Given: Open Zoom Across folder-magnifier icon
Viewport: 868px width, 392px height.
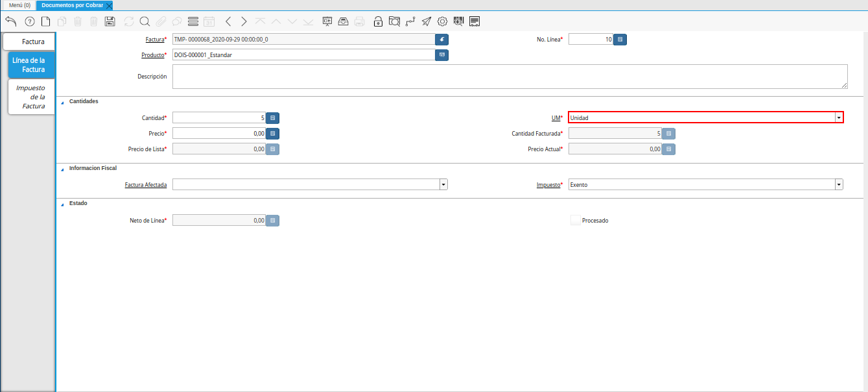Looking at the screenshot, I should pyautogui.click(x=394, y=21).
